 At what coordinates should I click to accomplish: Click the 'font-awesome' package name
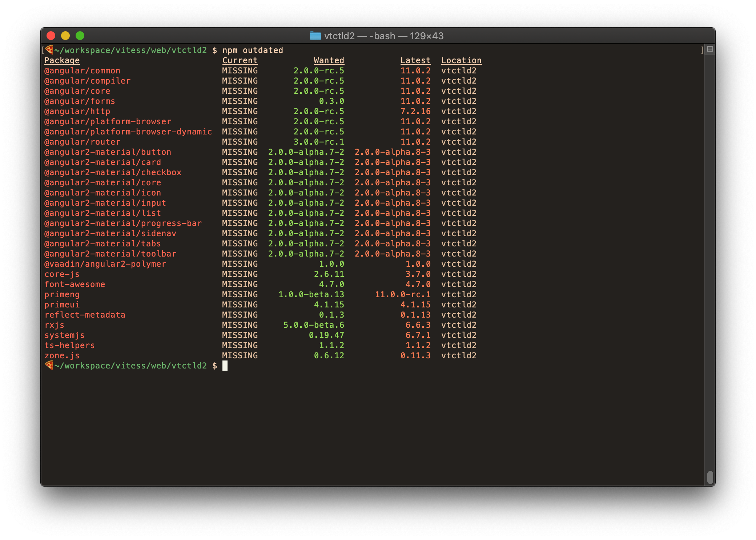coord(75,284)
